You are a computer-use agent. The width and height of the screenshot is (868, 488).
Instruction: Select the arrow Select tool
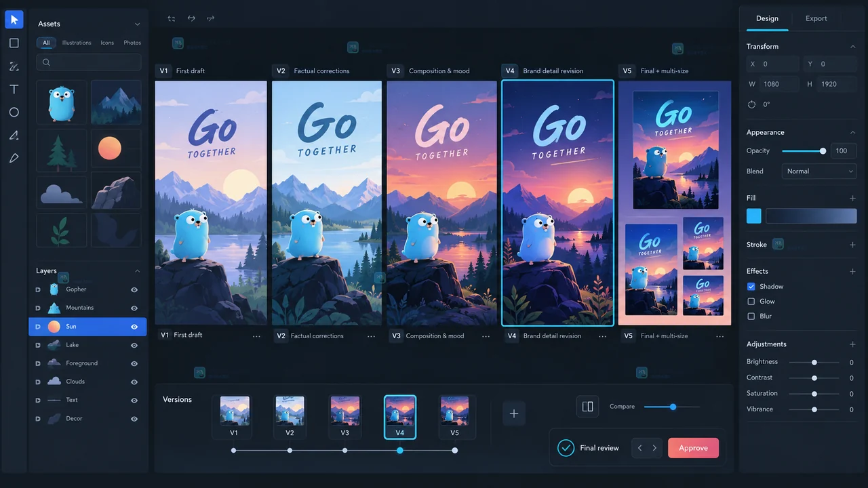[x=14, y=20]
